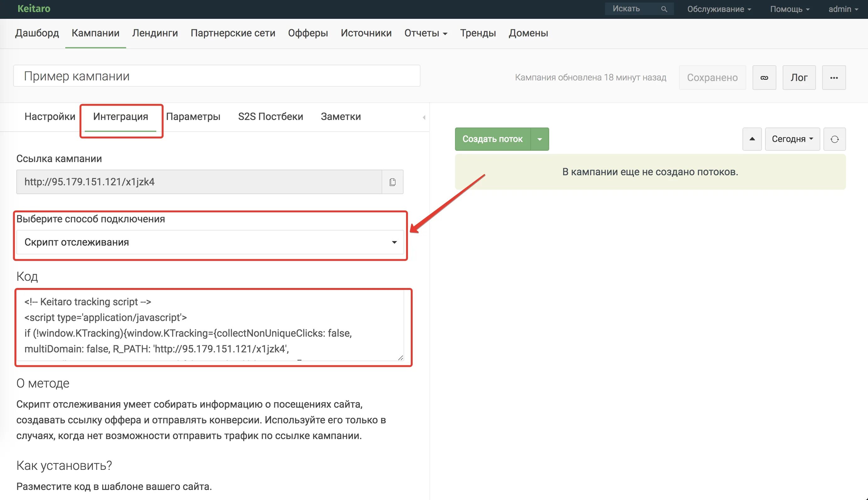Go to the Лендинги section
Image resolution: width=868 pixels, height=500 pixels.
[x=155, y=33]
